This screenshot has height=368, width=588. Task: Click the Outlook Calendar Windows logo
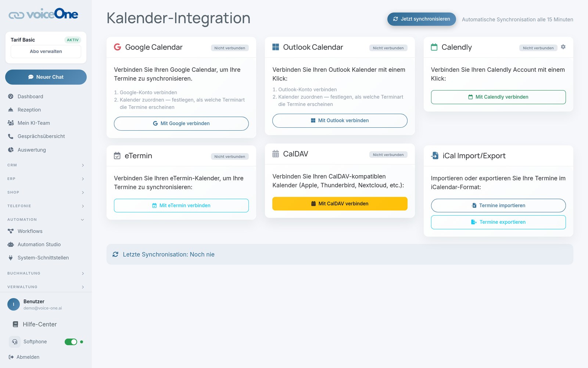click(276, 47)
